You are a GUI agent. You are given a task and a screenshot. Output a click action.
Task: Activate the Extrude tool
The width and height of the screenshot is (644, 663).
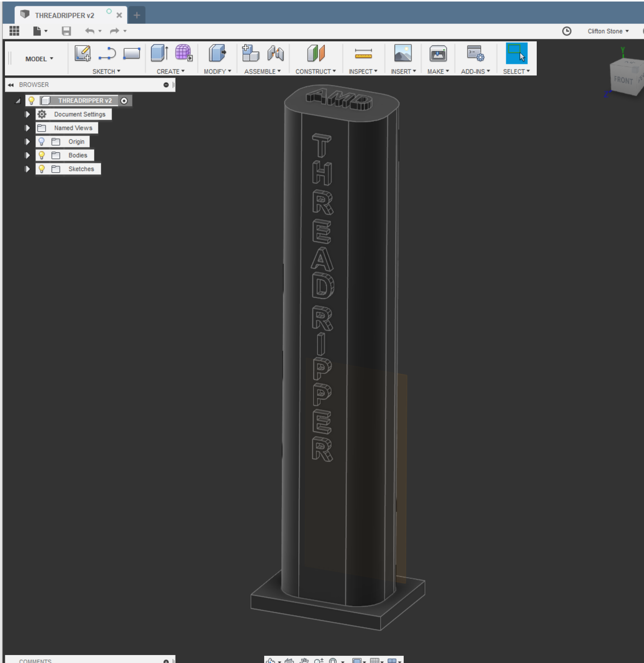(x=160, y=53)
